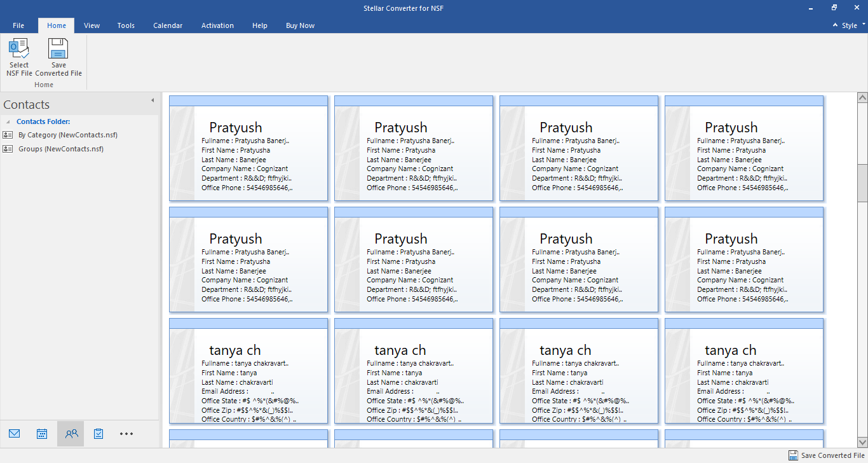Click the Groups contact card icon
This screenshot has height=463, width=868.
pos(8,149)
